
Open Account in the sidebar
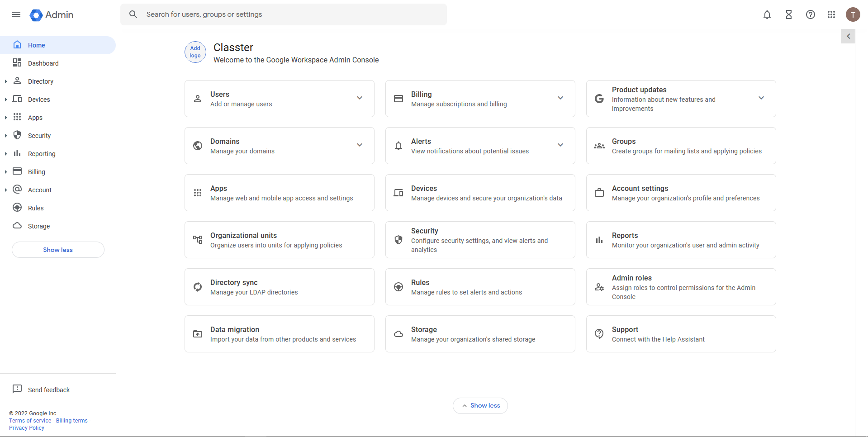point(58,190)
